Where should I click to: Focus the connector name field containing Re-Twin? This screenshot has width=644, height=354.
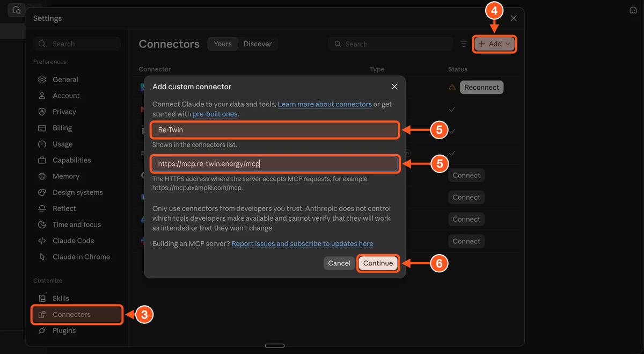click(x=275, y=130)
